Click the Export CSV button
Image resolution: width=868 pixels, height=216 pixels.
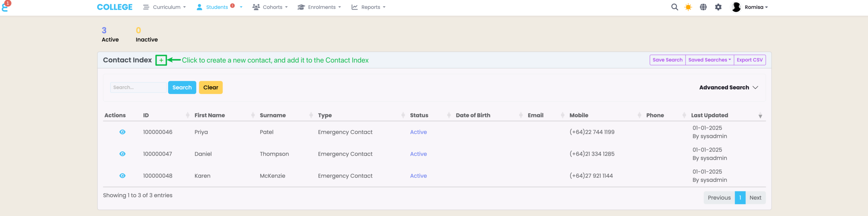click(x=749, y=60)
